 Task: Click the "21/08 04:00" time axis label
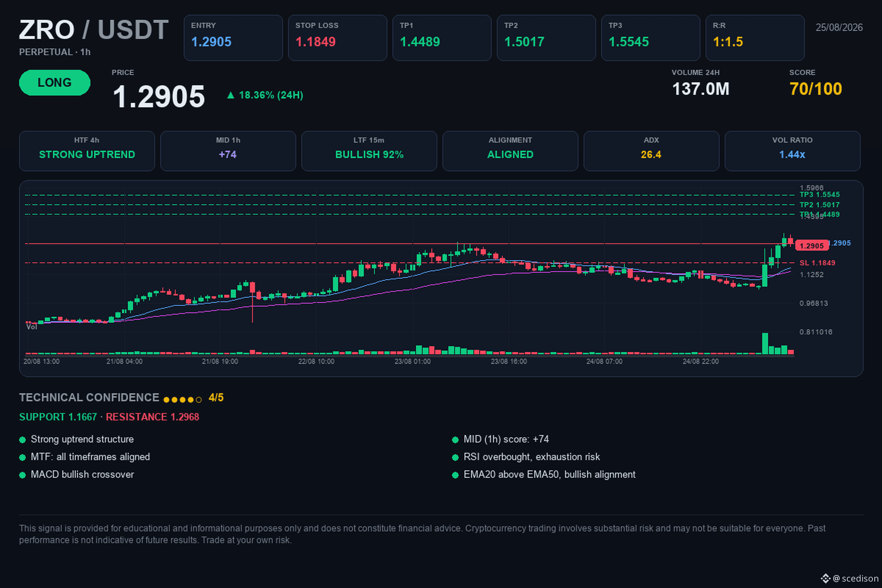pos(125,362)
